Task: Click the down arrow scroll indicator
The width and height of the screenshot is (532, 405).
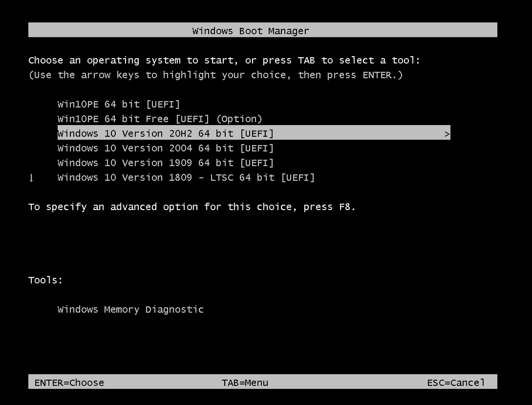Action: coord(31,178)
